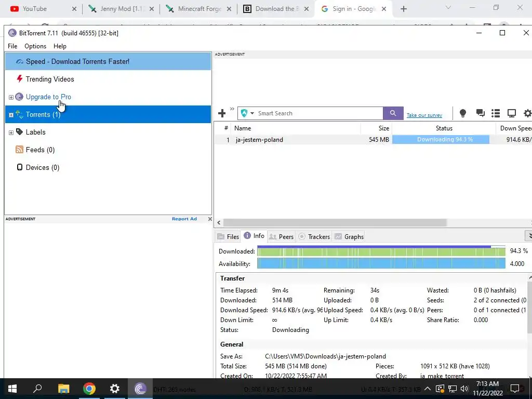Switch to the Jenny Mod browser tab
532x399 pixels.
[121, 9]
